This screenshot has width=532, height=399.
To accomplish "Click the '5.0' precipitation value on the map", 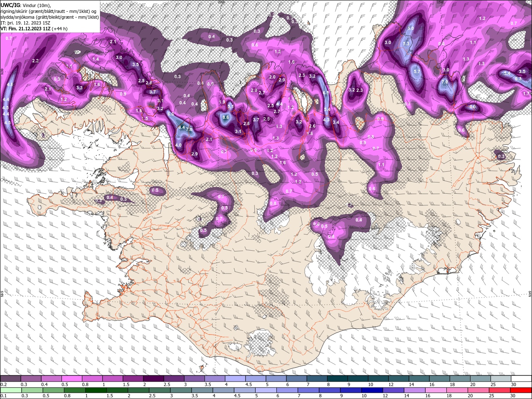I will click(x=411, y=28).
